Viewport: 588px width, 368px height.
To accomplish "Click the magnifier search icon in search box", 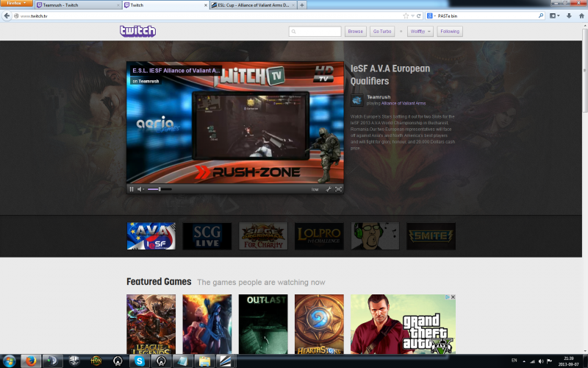I will [541, 15].
